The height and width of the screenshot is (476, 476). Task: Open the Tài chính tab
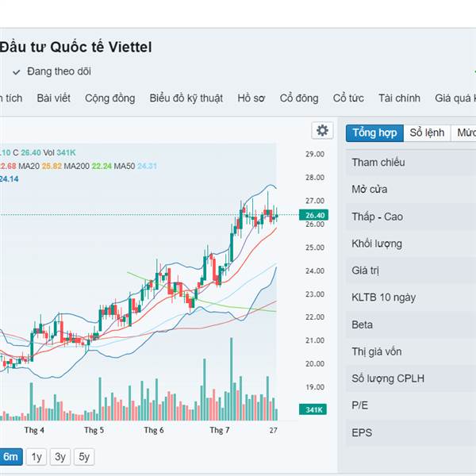(x=399, y=98)
